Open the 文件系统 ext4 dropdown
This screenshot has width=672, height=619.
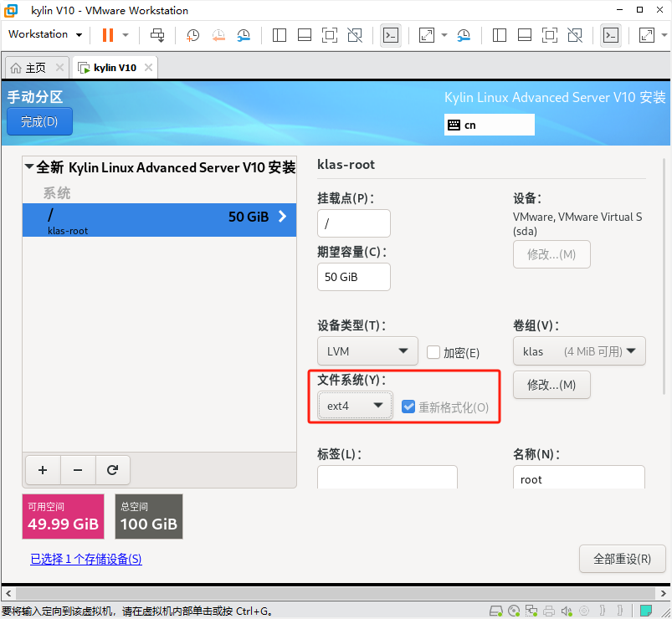pyautogui.click(x=355, y=406)
